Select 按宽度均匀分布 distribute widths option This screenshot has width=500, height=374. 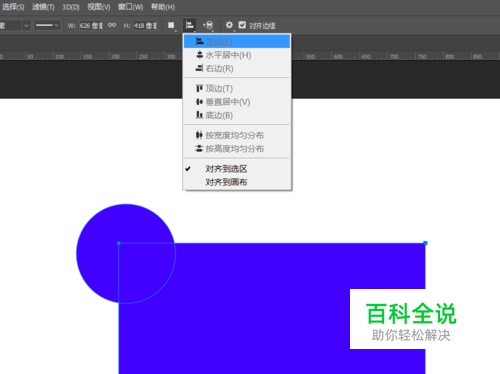click(x=237, y=135)
